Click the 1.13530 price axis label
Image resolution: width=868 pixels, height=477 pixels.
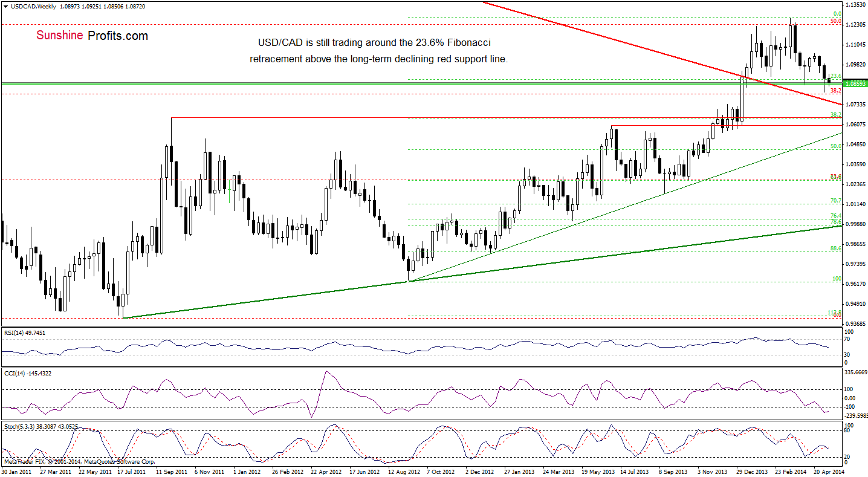[x=855, y=5]
